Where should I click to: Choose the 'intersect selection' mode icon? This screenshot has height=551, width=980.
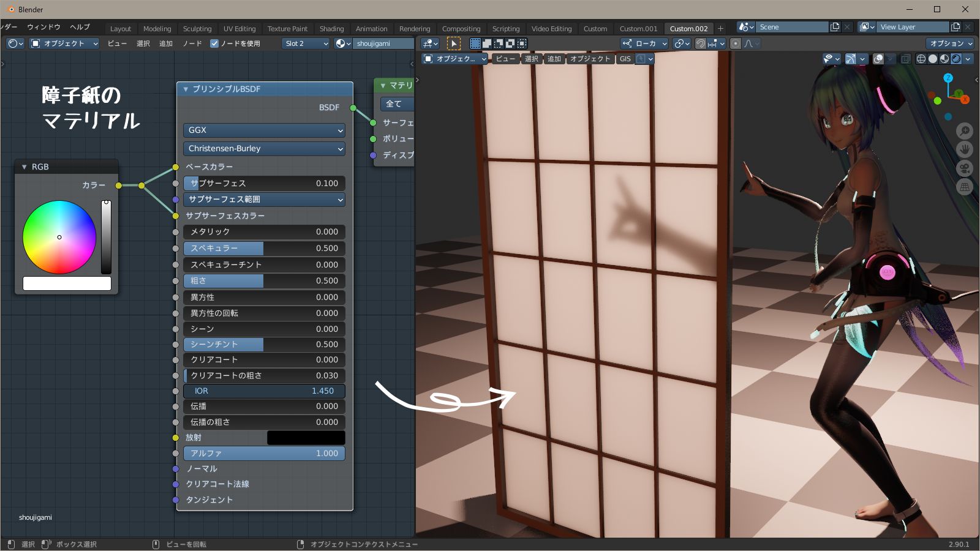(x=522, y=43)
